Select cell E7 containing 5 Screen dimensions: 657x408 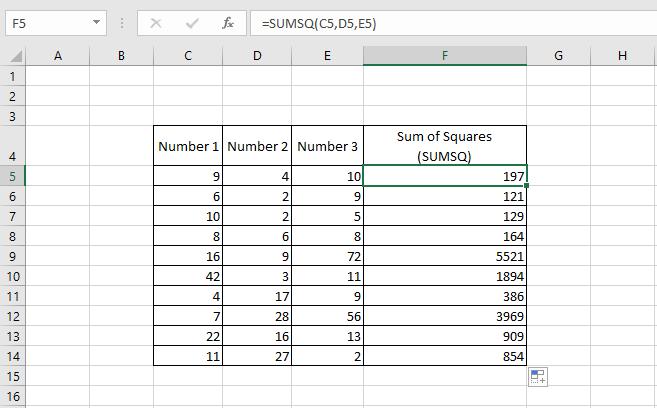point(327,216)
